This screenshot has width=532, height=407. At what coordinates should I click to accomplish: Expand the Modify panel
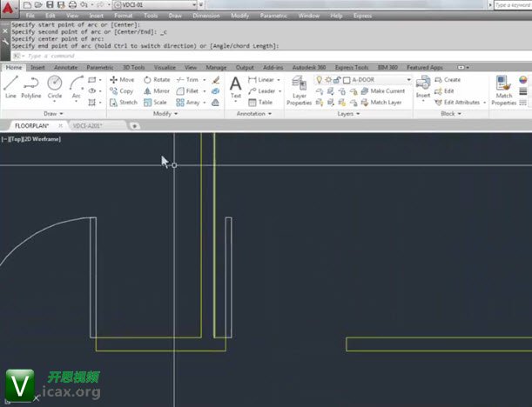165,113
